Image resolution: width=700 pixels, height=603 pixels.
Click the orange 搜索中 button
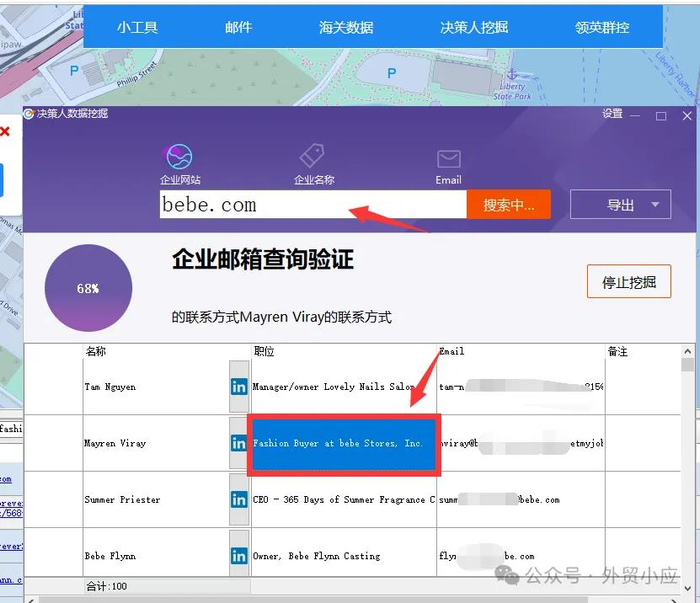click(508, 205)
